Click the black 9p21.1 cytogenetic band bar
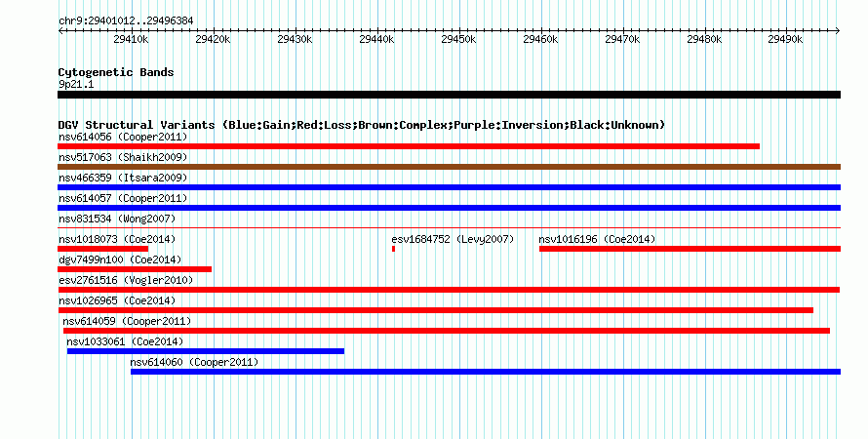 point(449,95)
